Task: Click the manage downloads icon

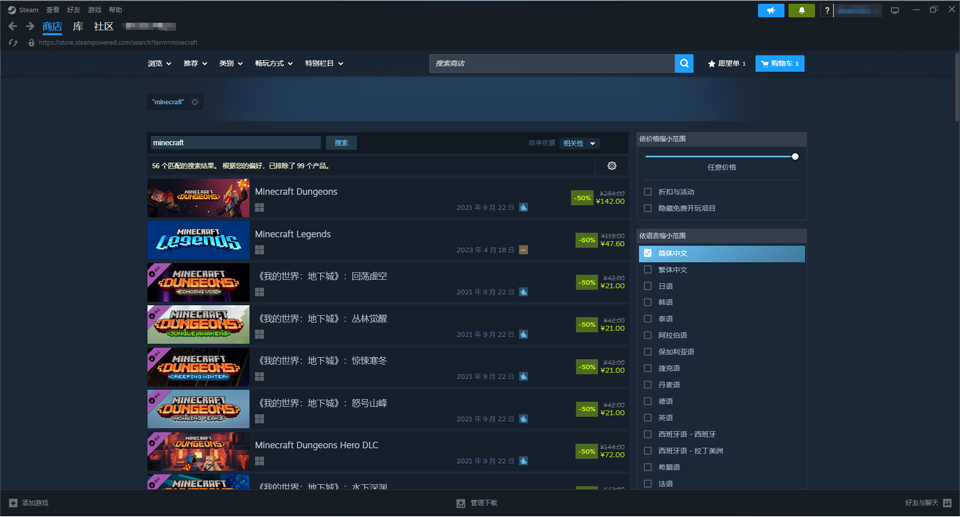Action: pos(461,503)
